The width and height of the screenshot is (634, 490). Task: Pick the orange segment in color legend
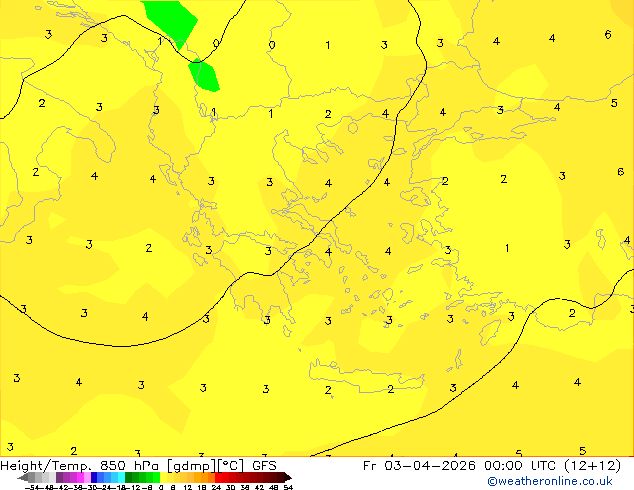tap(201, 477)
